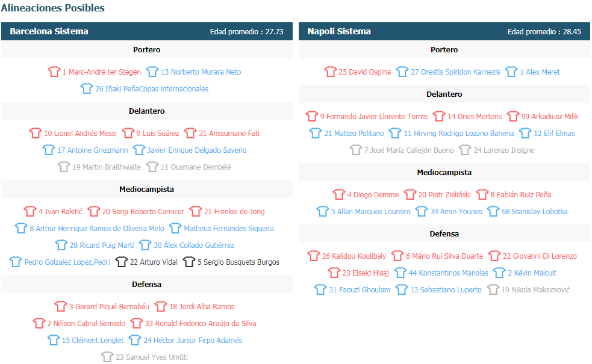Viewport: 592px width, 364px height.
Task: Click the blue jersey icon next to Alex Meret
Action: pyautogui.click(x=511, y=72)
